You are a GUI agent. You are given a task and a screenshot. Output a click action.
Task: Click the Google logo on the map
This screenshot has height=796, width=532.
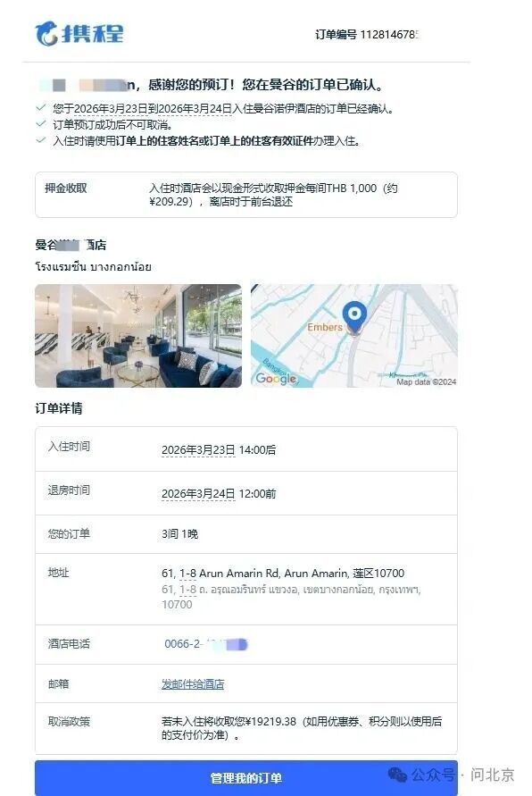tap(276, 378)
